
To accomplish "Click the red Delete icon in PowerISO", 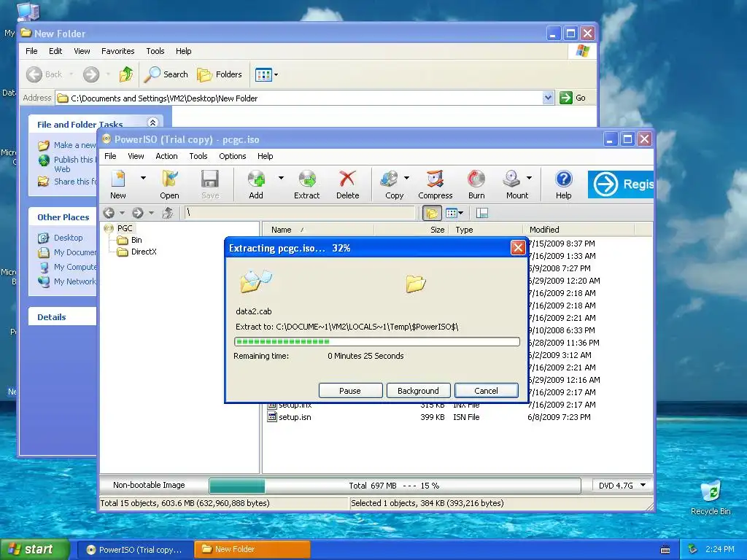I will click(x=347, y=179).
